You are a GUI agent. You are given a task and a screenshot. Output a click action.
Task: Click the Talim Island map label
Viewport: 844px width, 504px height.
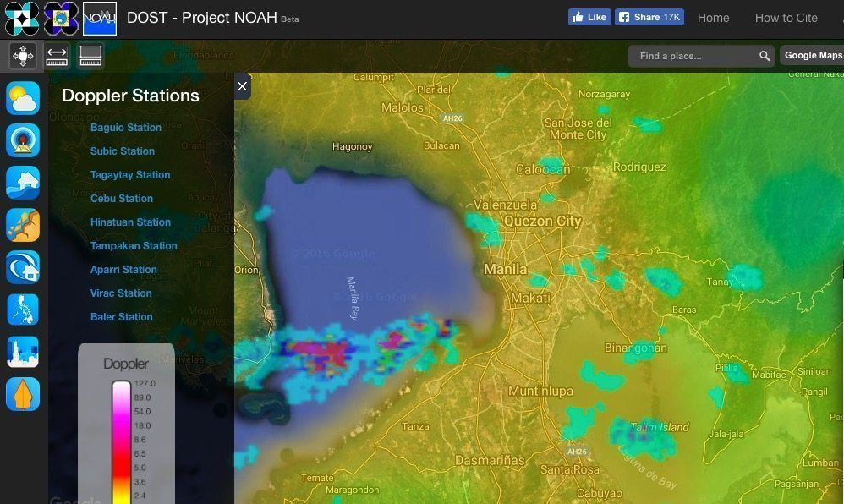pyautogui.click(x=660, y=427)
